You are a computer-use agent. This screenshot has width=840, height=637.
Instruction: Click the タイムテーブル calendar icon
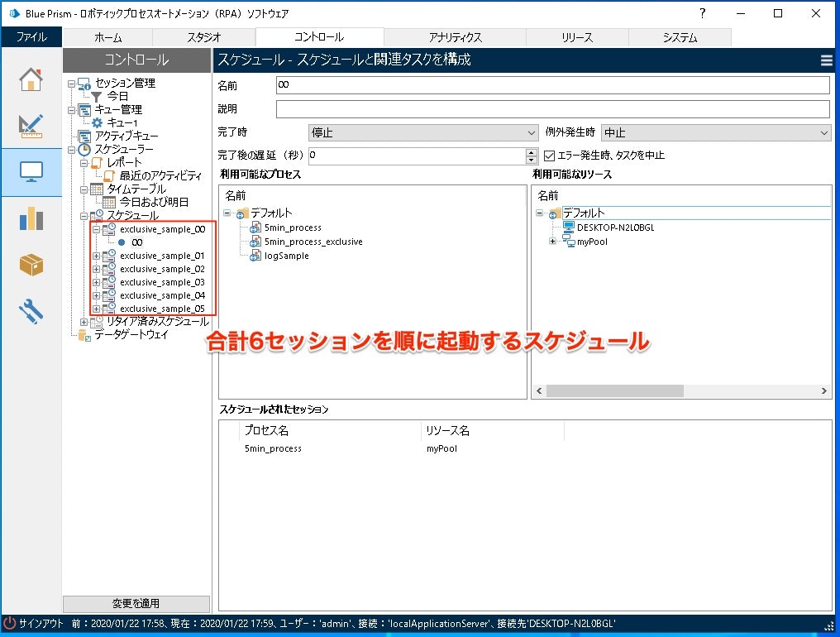click(x=97, y=189)
